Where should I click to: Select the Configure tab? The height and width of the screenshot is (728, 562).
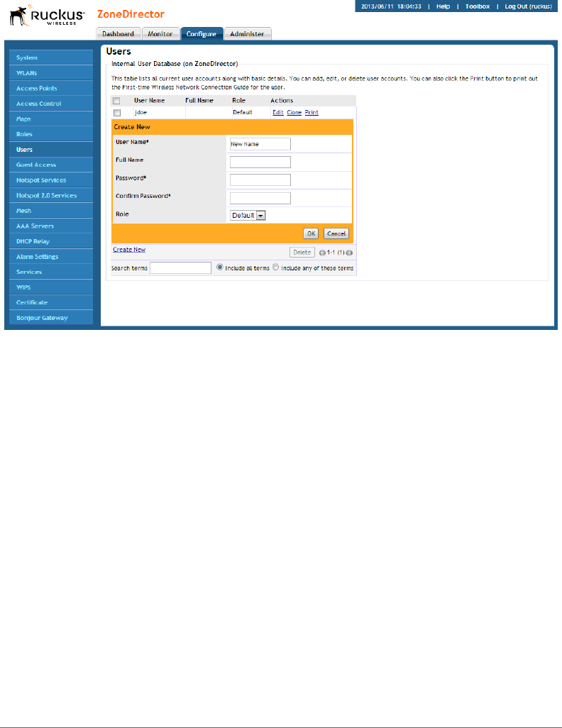point(202,34)
